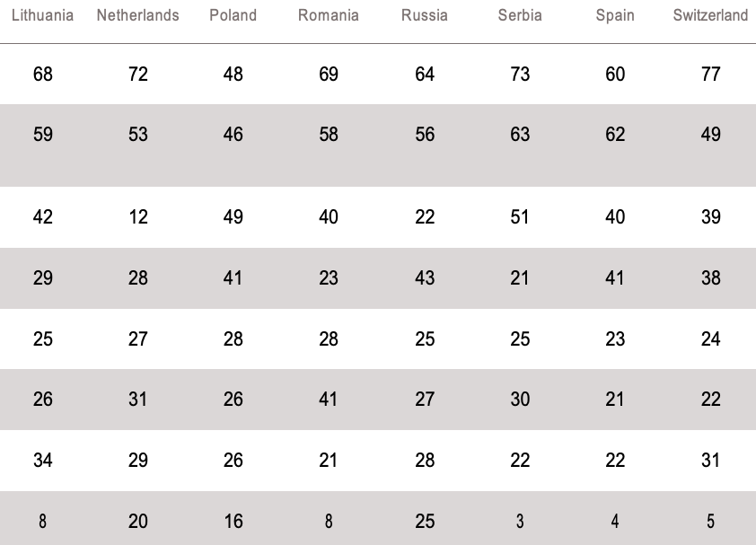
Task: Click value 43 in Russia column
Action: (x=425, y=278)
